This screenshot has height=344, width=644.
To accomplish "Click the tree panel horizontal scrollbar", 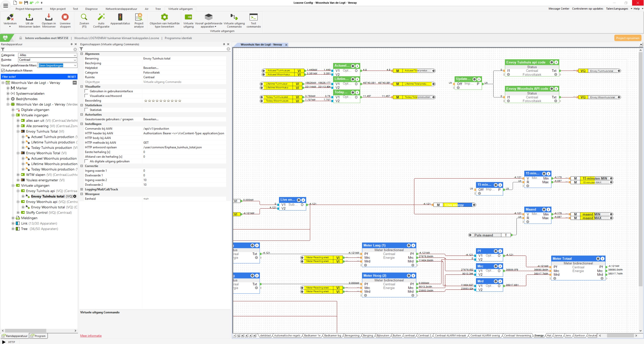I will pyautogui.click(x=25, y=331).
